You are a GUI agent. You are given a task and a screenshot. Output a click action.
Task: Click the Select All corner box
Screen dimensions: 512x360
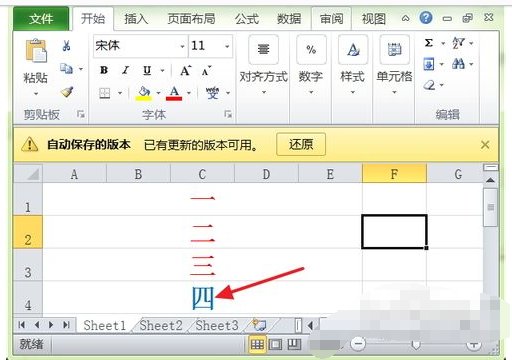[28, 173]
